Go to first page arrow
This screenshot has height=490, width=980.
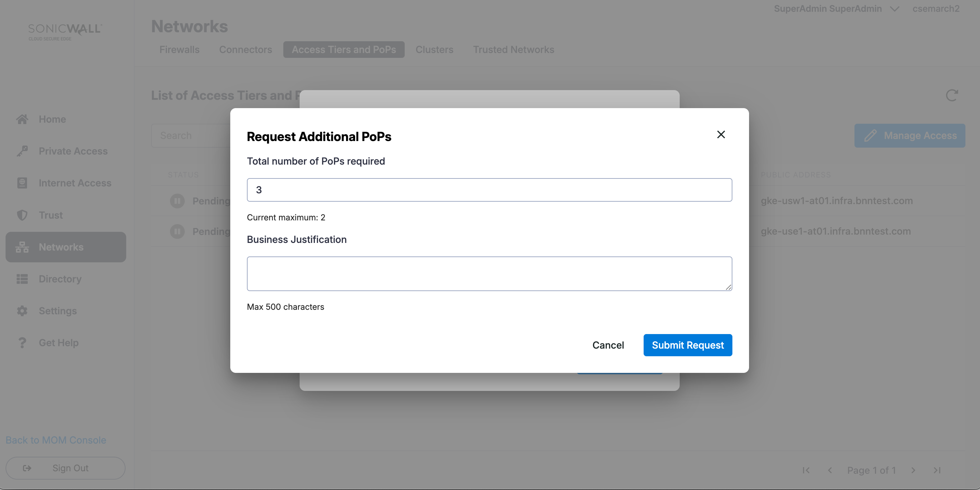[x=806, y=470]
